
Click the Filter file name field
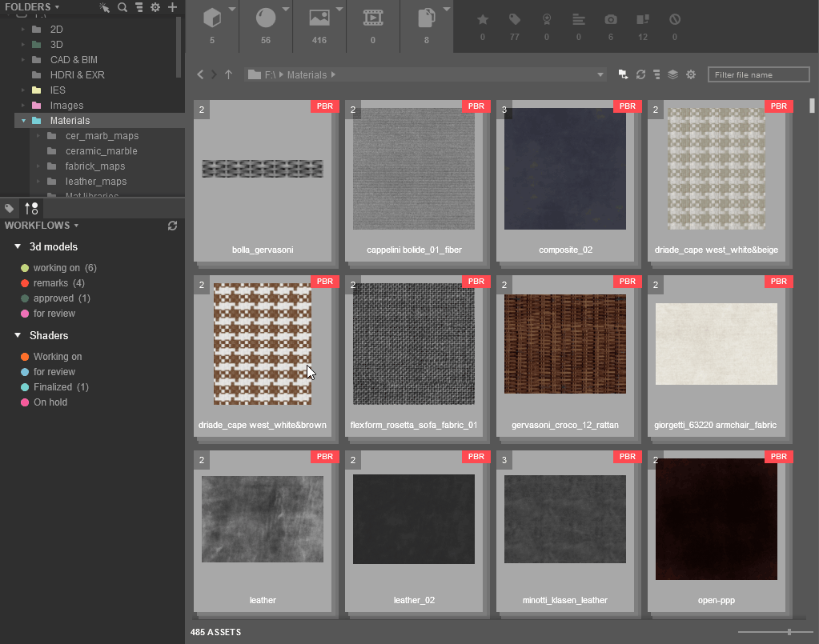(x=758, y=74)
